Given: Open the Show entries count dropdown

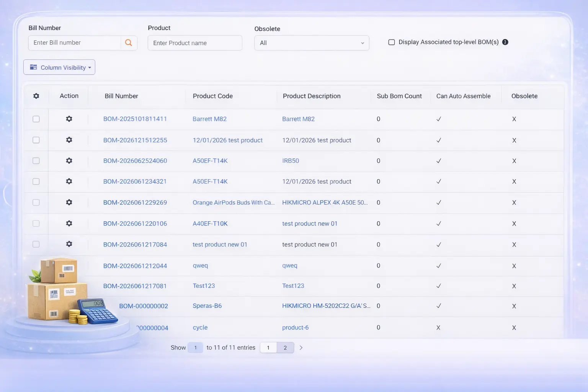Looking at the screenshot, I should [195, 348].
